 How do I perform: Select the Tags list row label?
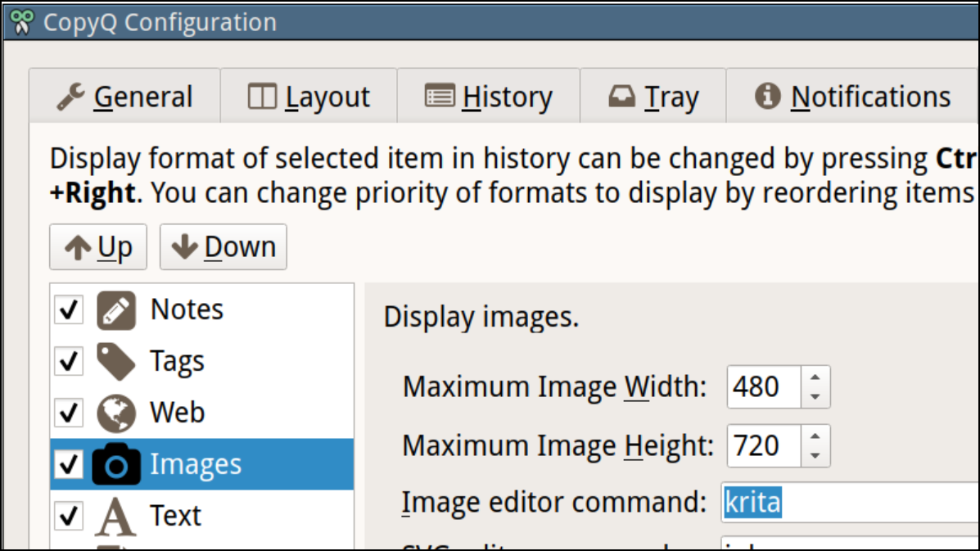[177, 362]
